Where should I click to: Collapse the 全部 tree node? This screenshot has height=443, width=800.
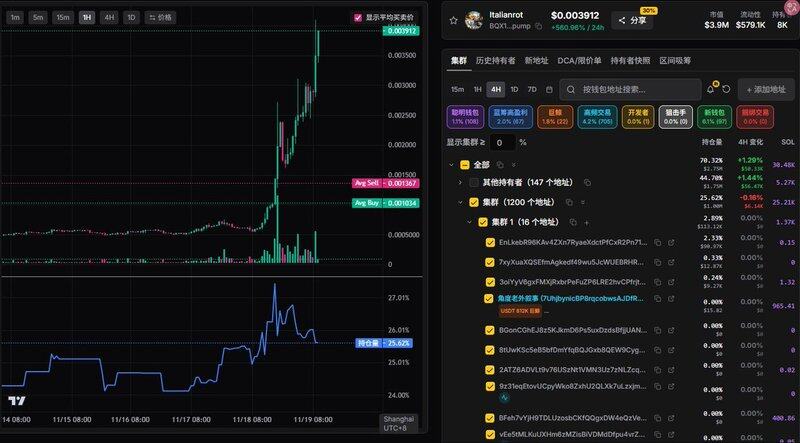(x=451, y=164)
